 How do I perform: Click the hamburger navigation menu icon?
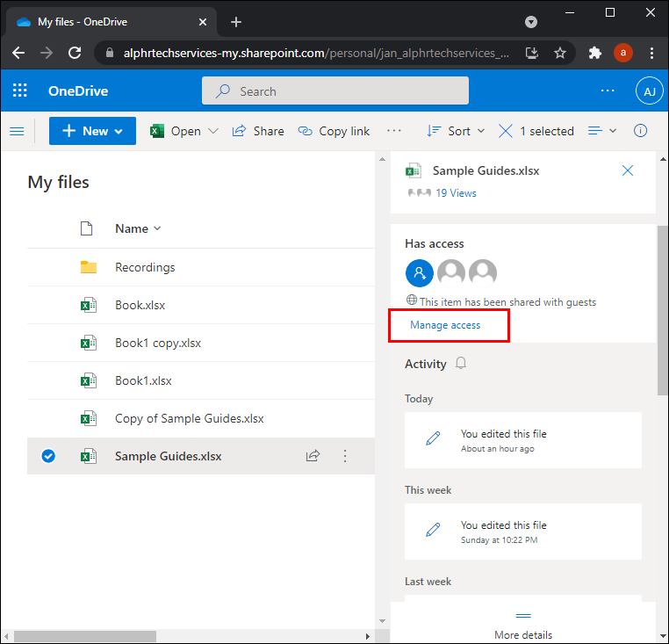coord(17,131)
